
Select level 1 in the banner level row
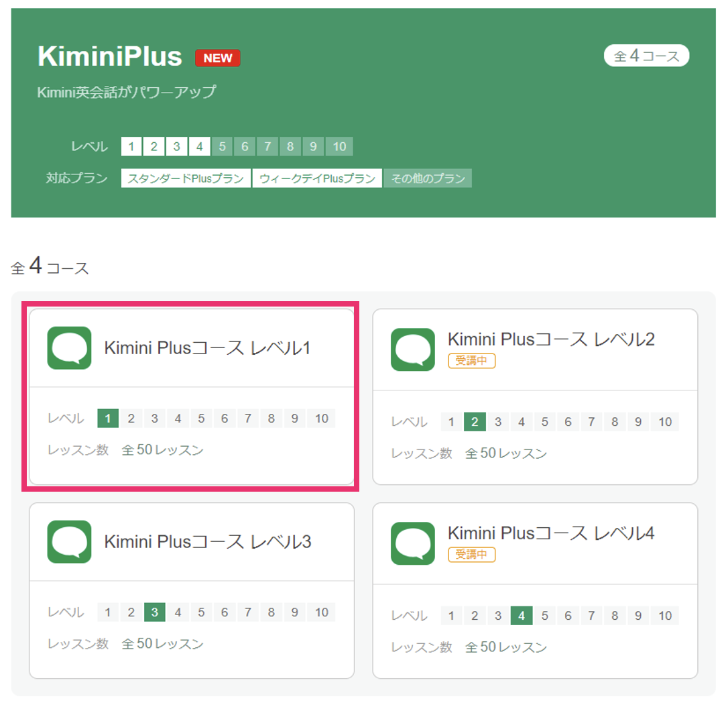coord(131,146)
